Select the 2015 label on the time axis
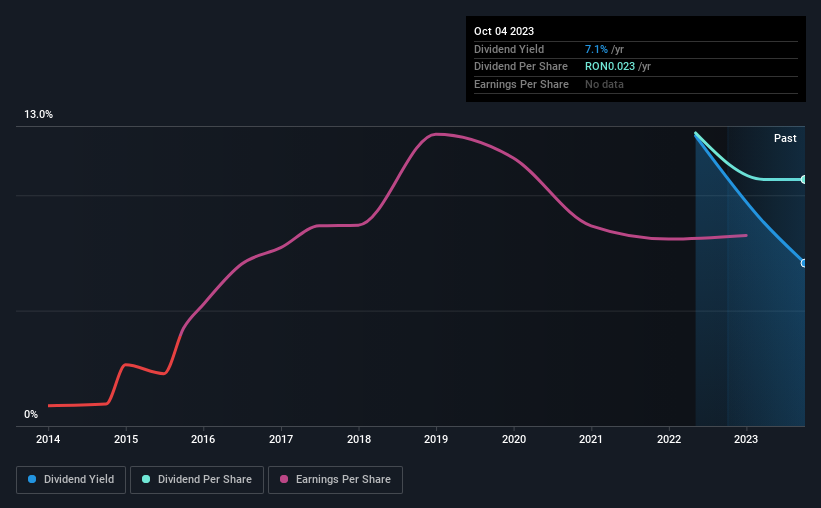This screenshot has height=508, width=821. [x=126, y=439]
